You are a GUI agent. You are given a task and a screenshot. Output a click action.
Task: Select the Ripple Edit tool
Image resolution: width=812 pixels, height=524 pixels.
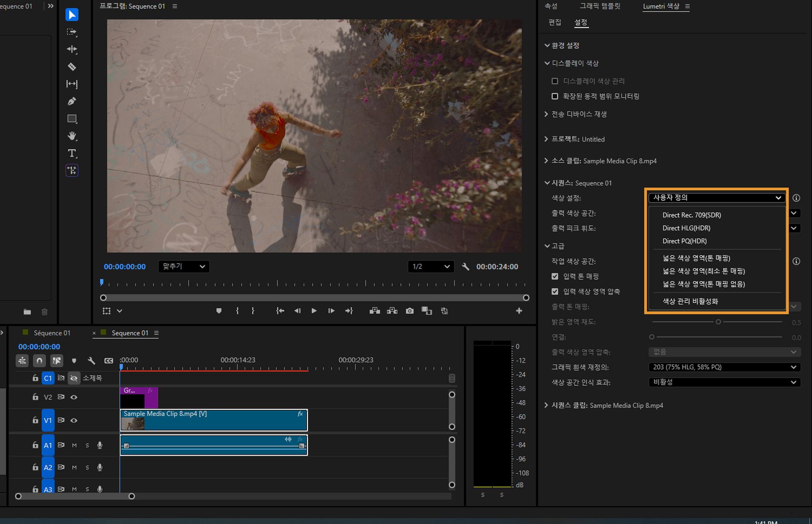pyautogui.click(x=72, y=49)
